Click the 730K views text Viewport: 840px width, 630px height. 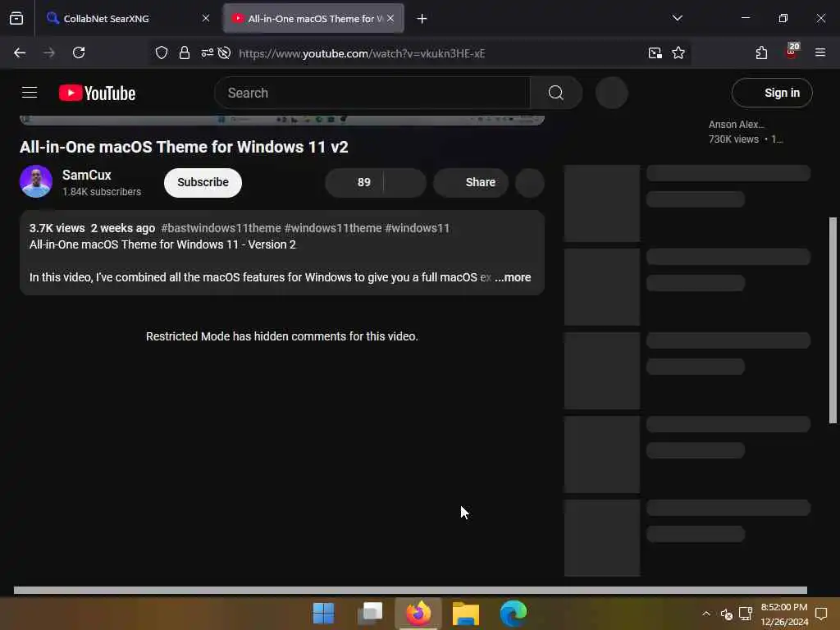733,139
